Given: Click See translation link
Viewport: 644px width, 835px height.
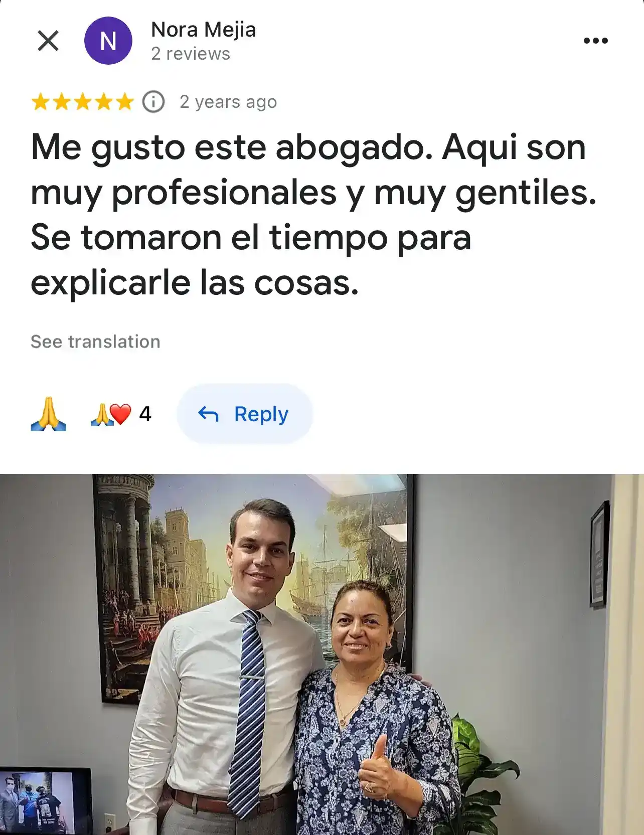Looking at the screenshot, I should [x=95, y=342].
